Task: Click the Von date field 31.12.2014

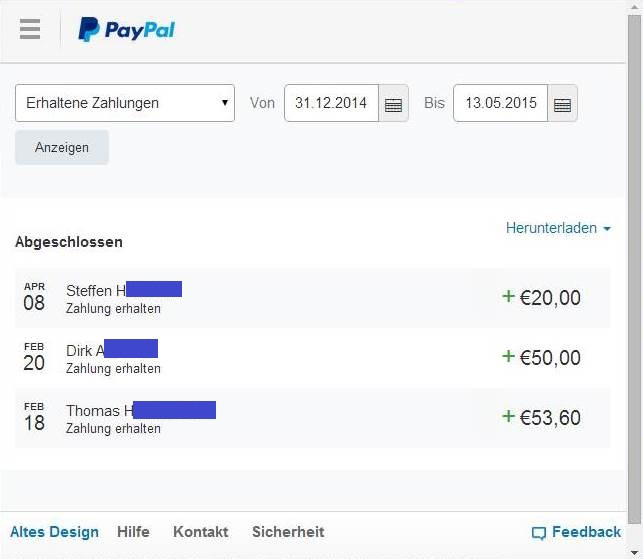Action: pyautogui.click(x=331, y=103)
